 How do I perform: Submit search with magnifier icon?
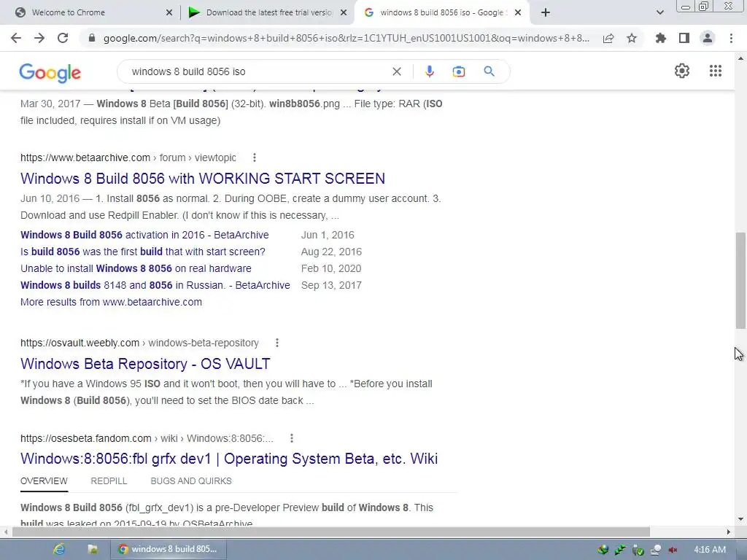click(489, 71)
